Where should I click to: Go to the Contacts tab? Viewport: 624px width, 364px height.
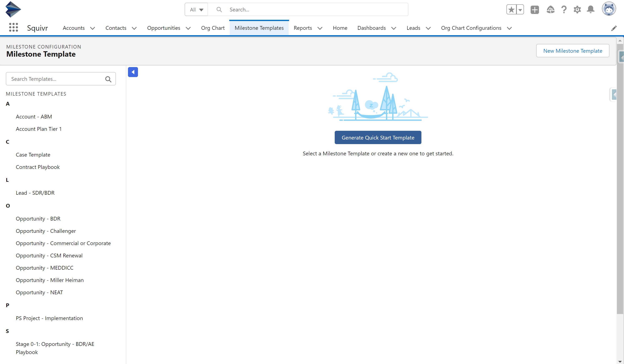point(116,28)
